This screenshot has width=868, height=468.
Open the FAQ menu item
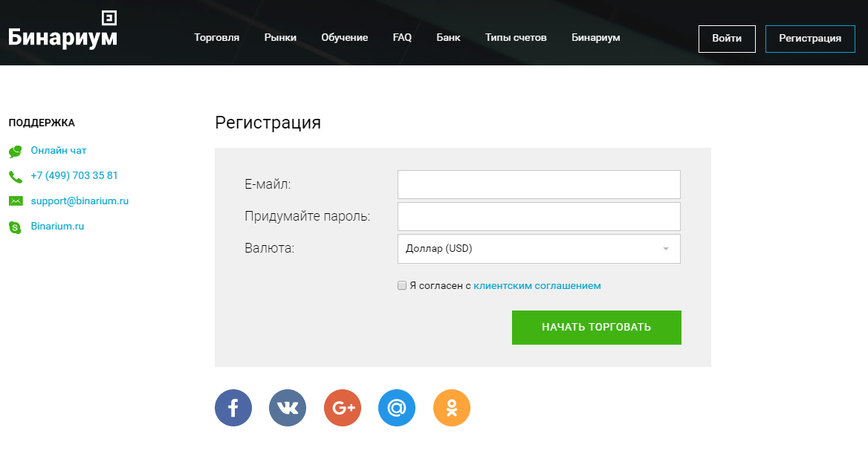click(x=402, y=38)
